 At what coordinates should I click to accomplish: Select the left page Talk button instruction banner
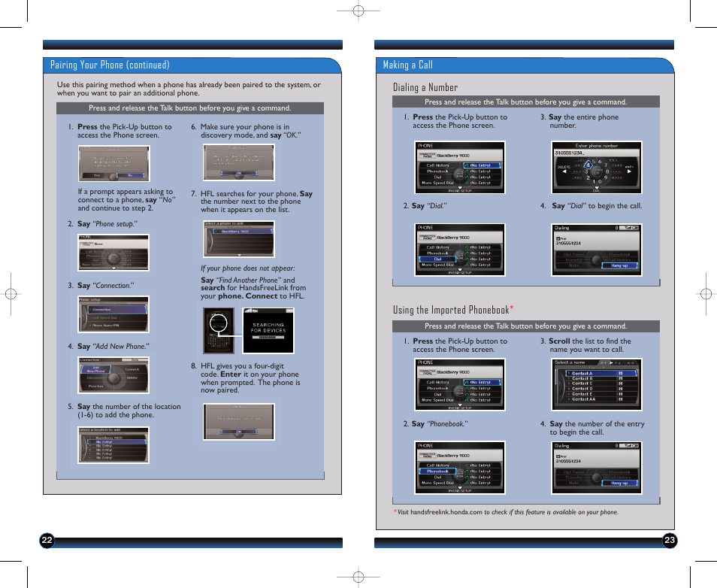point(189,108)
